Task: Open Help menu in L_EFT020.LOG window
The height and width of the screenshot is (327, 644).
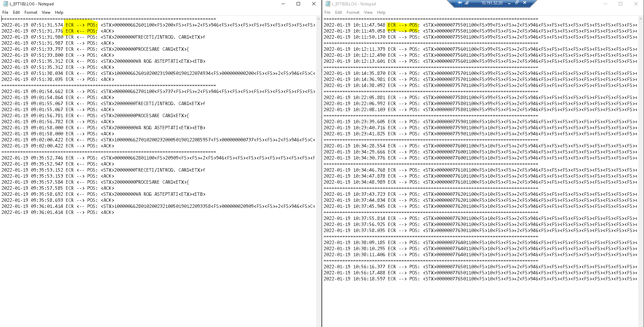Action: pyautogui.click(x=381, y=12)
